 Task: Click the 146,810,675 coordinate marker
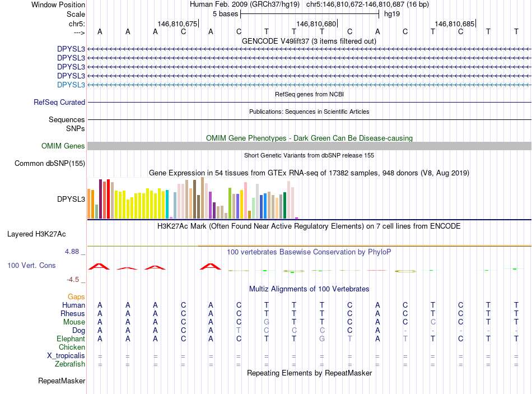177,24
